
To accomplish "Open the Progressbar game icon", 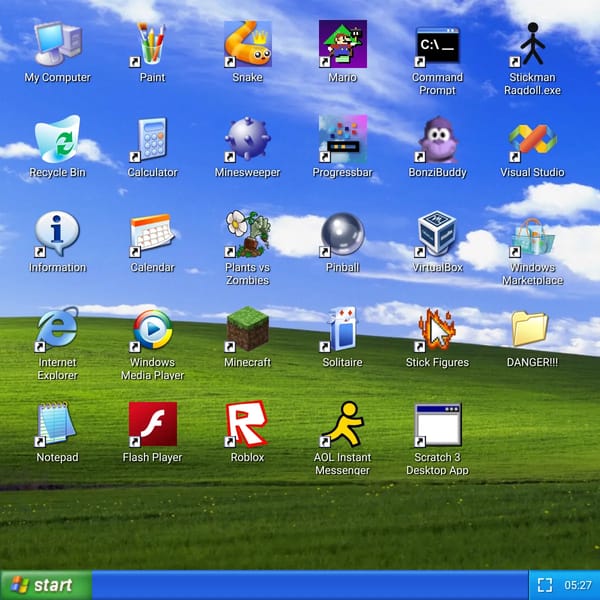I will [x=342, y=139].
